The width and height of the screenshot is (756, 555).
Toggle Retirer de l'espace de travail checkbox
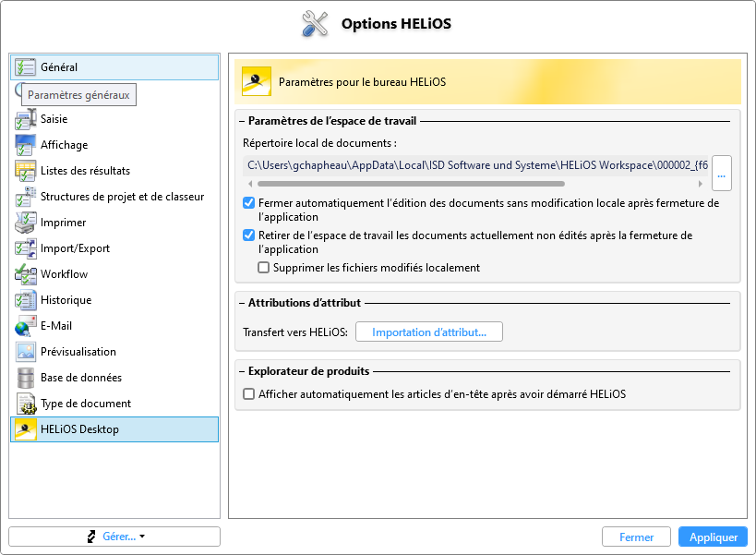[249, 235]
